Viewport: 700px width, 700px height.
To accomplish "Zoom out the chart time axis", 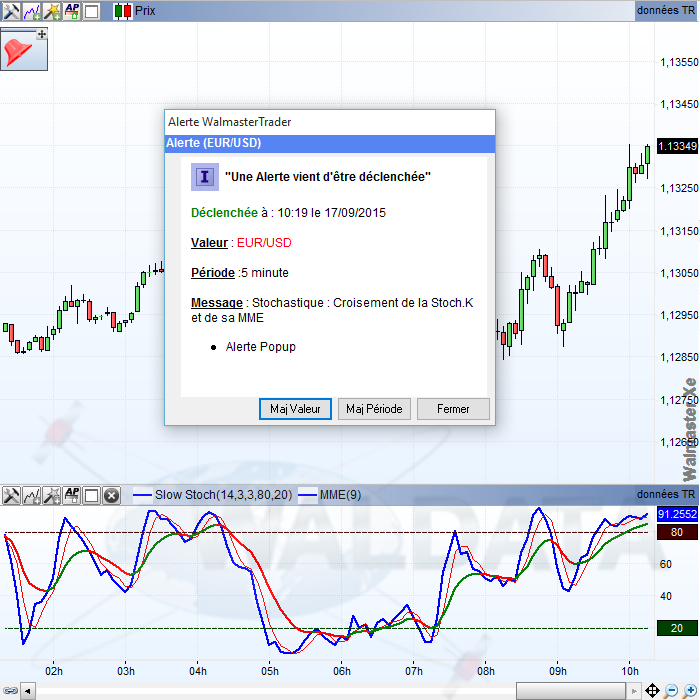I will point(671,691).
